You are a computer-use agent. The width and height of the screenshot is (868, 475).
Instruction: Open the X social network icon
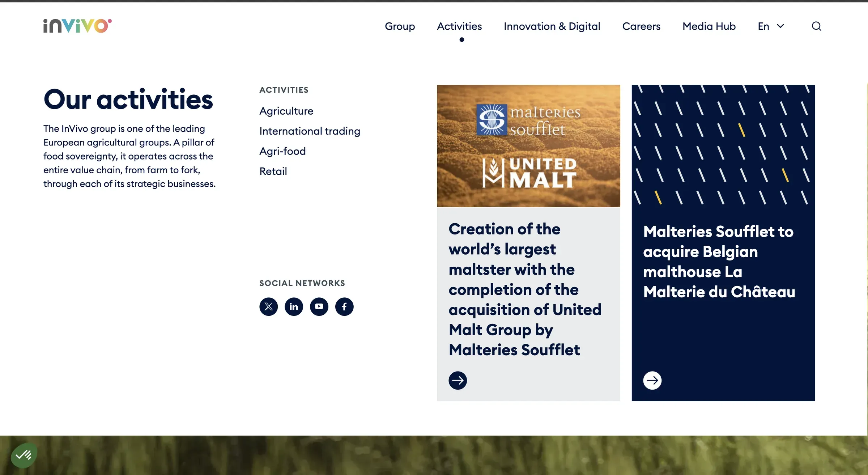tap(268, 307)
